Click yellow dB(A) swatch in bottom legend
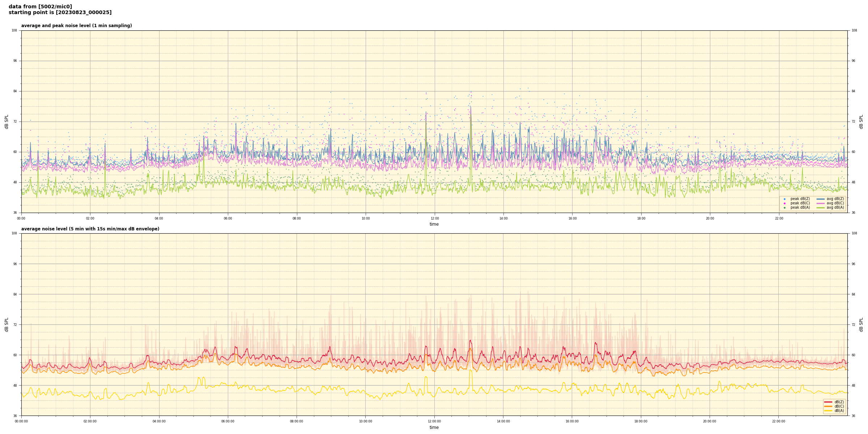The height and width of the screenshot is (434, 868). point(828,410)
